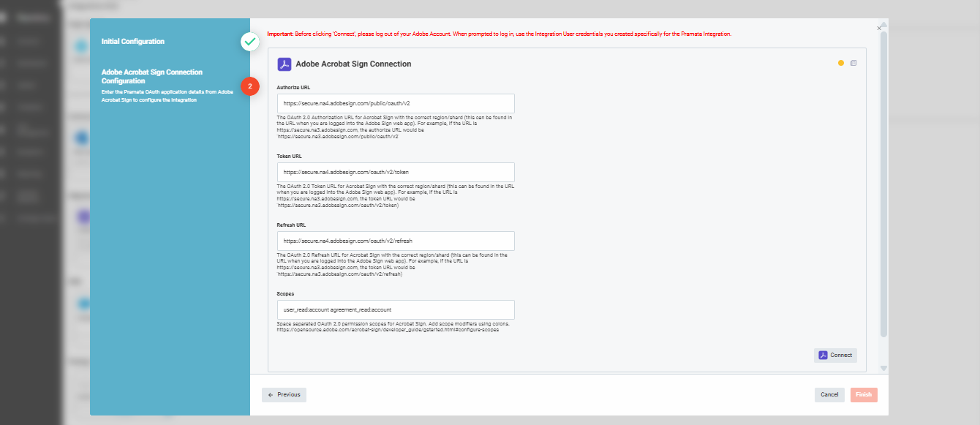
Task: Edit the Scopes field
Action: click(x=396, y=309)
